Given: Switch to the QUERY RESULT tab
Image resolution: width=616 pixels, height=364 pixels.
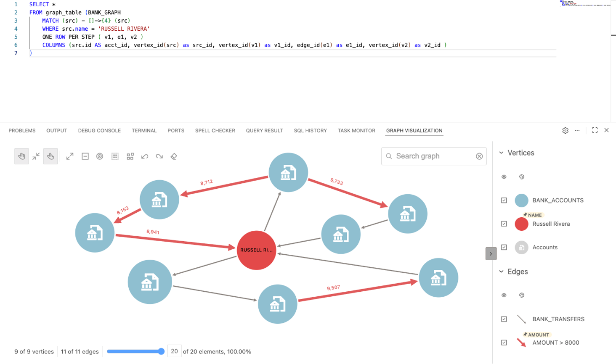Looking at the screenshot, I should [264, 131].
